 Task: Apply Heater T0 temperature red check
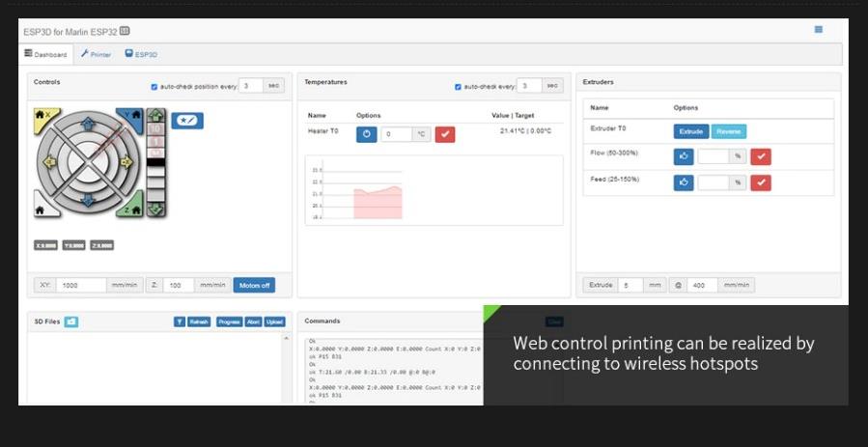[445, 134]
